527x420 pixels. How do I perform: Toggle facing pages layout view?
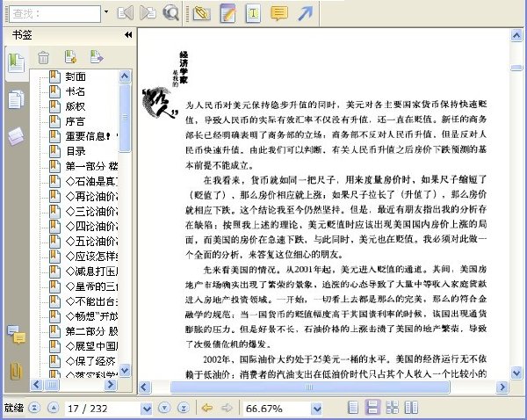[411, 408]
